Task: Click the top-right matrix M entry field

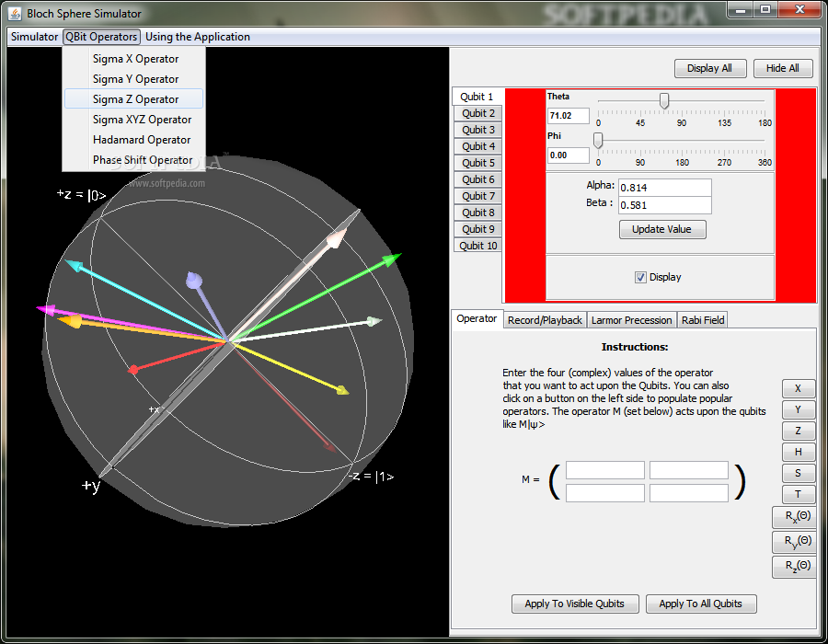Action: tap(688, 470)
